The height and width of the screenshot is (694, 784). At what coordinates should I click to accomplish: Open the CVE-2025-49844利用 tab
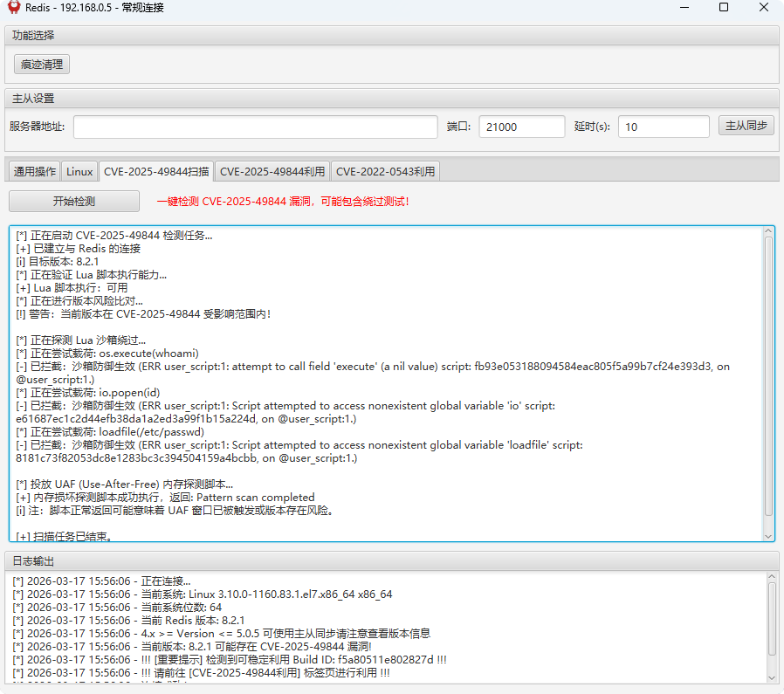(x=272, y=171)
